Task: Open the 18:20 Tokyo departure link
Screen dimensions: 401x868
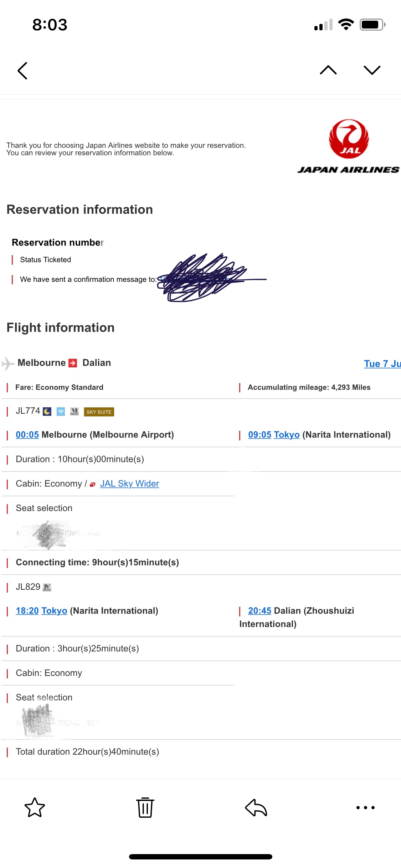Action: point(41,611)
